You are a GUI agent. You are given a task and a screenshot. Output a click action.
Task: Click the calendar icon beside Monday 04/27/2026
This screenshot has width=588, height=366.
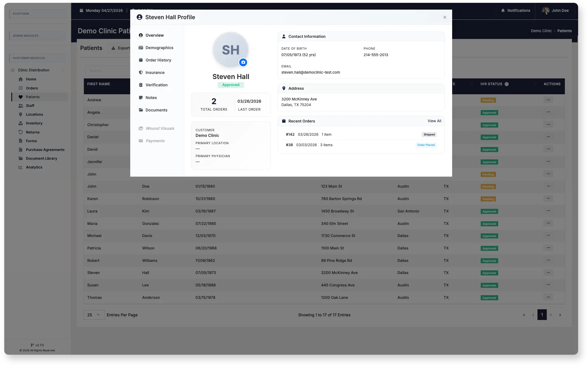(81, 10)
